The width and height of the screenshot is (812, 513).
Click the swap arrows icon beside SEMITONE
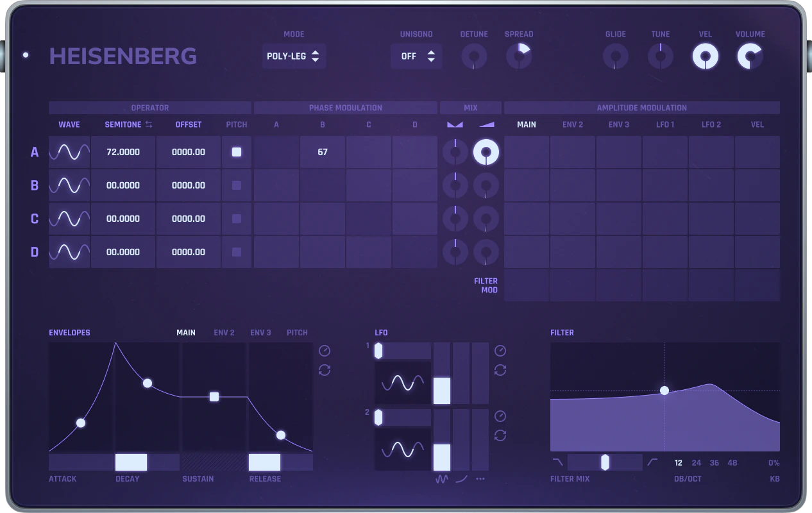tap(149, 124)
